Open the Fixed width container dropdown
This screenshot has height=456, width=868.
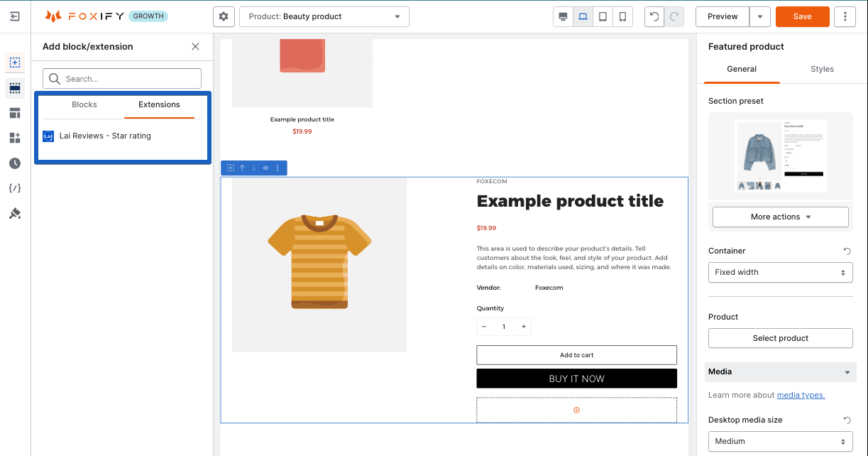point(781,272)
